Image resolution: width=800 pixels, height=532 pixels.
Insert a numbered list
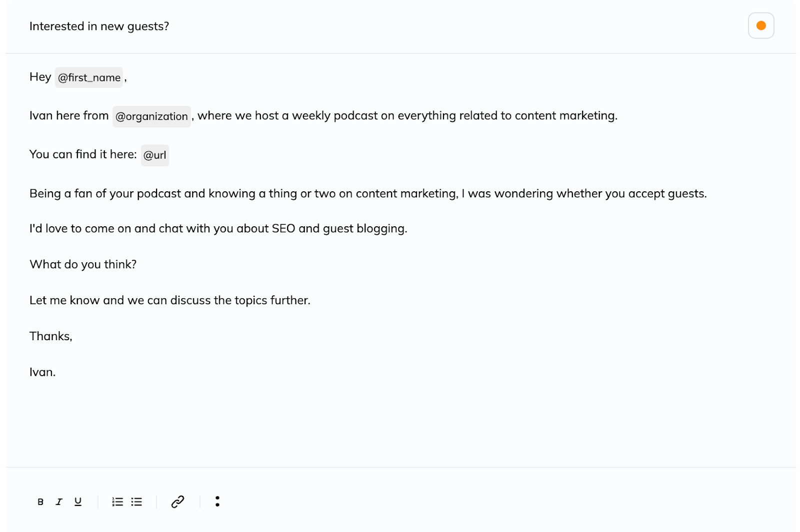tap(117, 502)
